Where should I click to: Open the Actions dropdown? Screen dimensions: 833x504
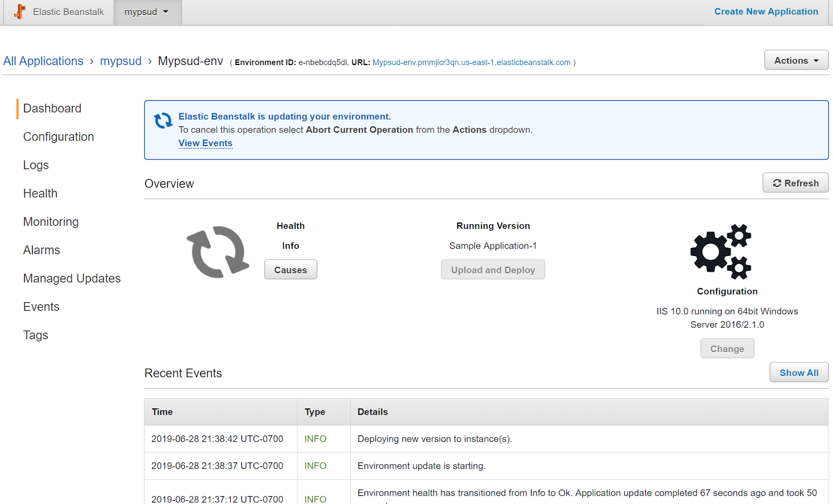796,60
